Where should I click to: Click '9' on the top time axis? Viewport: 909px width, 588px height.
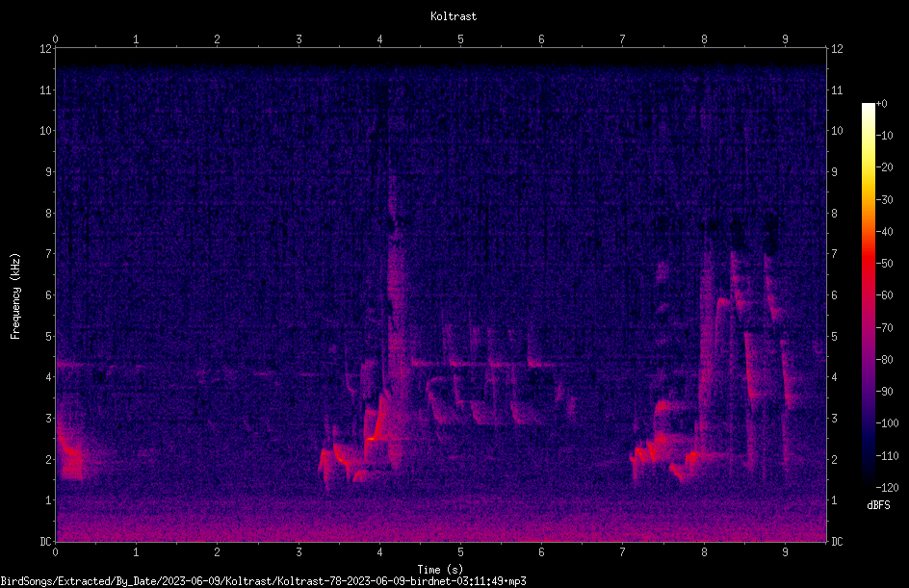click(x=785, y=38)
